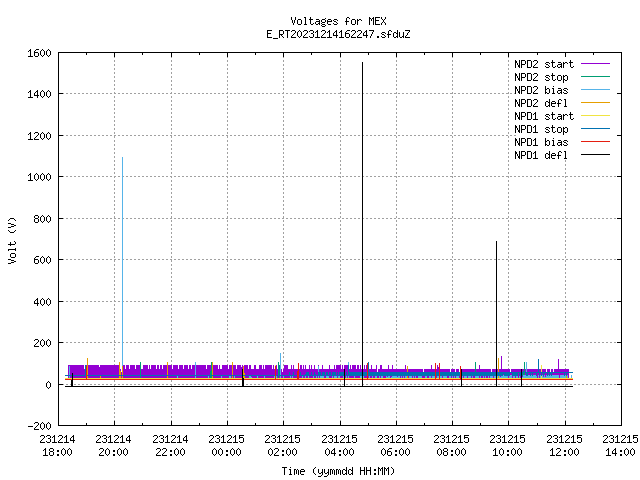Click the chart title 'Voltages for MEX'
Screen dimensions: 640x480
point(338,21)
